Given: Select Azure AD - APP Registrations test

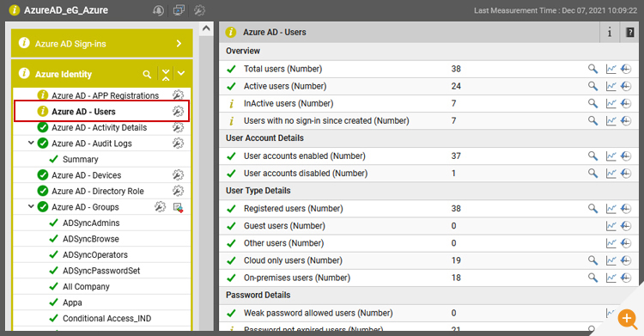Looking at the screenshot, I should click(x=105, y=95).
